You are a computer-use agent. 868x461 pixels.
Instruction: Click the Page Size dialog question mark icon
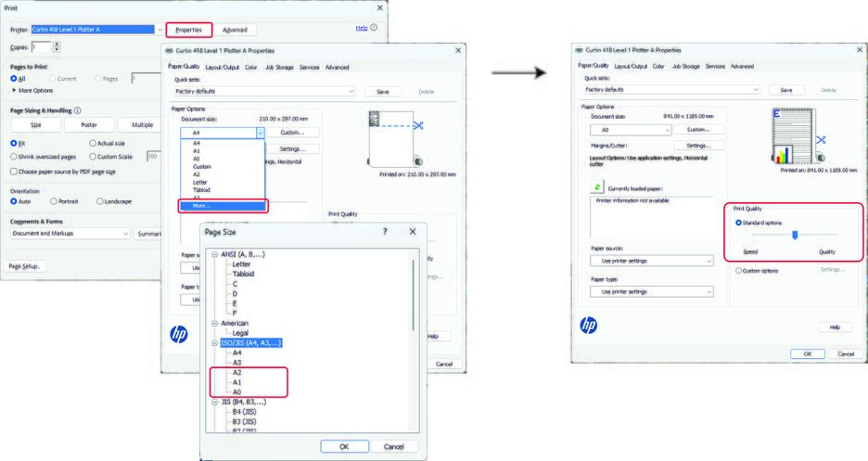(x=385, y=232)
